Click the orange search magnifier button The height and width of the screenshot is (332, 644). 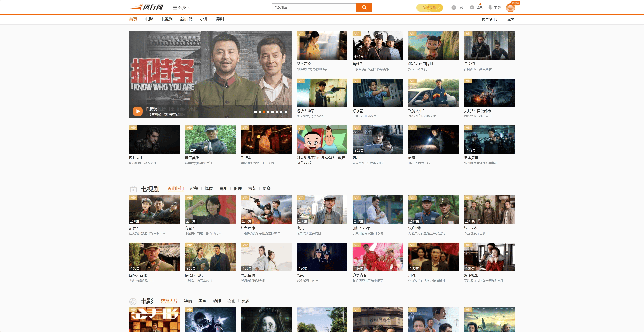coord(364,7)
